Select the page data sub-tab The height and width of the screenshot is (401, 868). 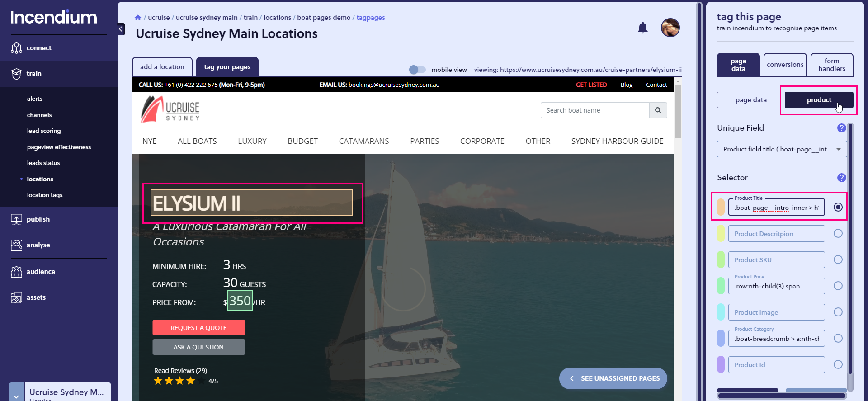[751, 100]
